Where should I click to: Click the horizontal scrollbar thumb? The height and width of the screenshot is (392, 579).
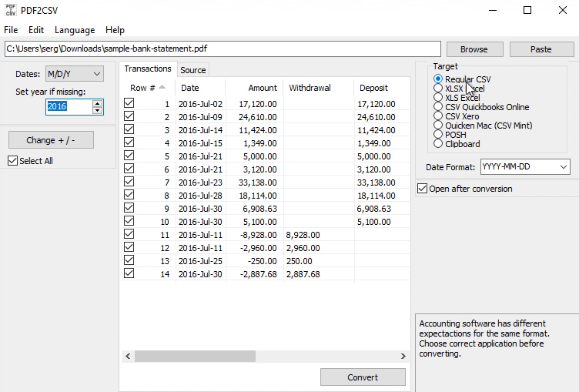[195, 356]
